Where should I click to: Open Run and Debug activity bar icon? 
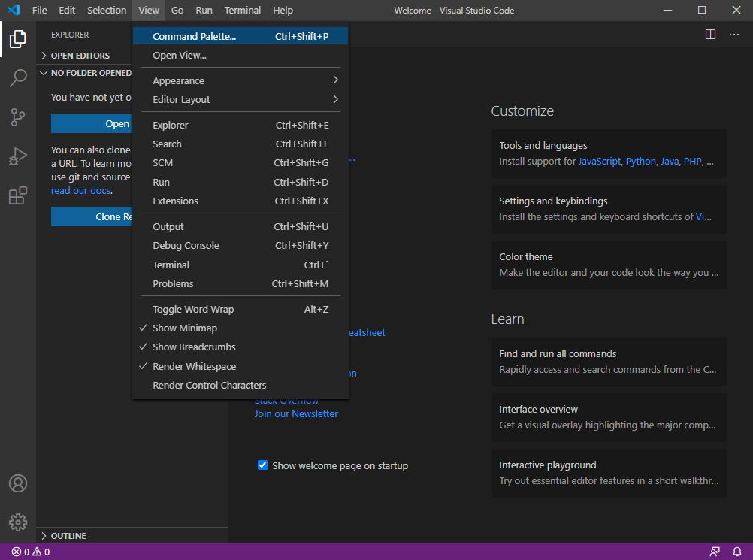18,156
